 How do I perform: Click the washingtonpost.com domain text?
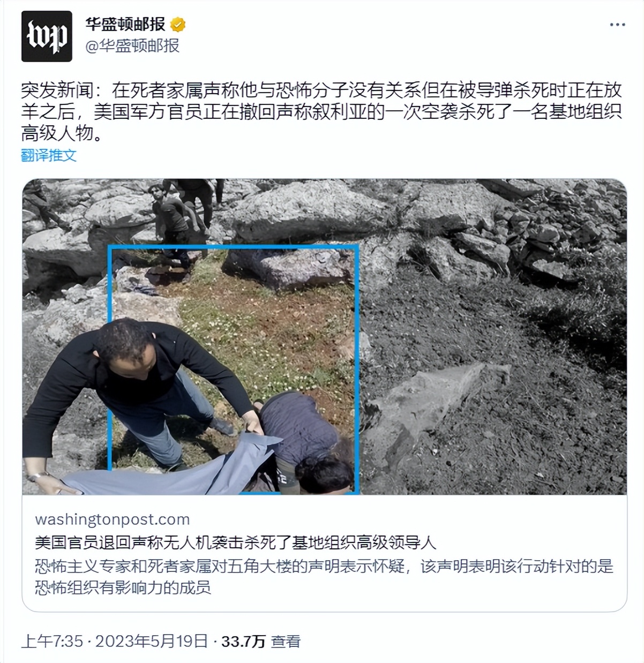pos(113,519)
